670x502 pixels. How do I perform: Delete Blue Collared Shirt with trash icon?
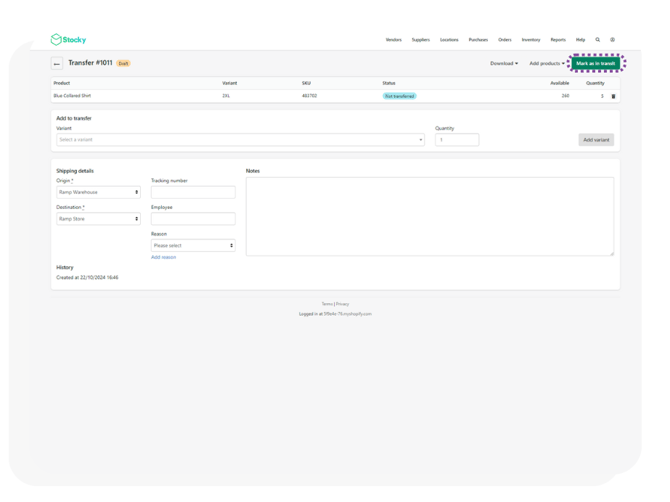pos(613,97)
